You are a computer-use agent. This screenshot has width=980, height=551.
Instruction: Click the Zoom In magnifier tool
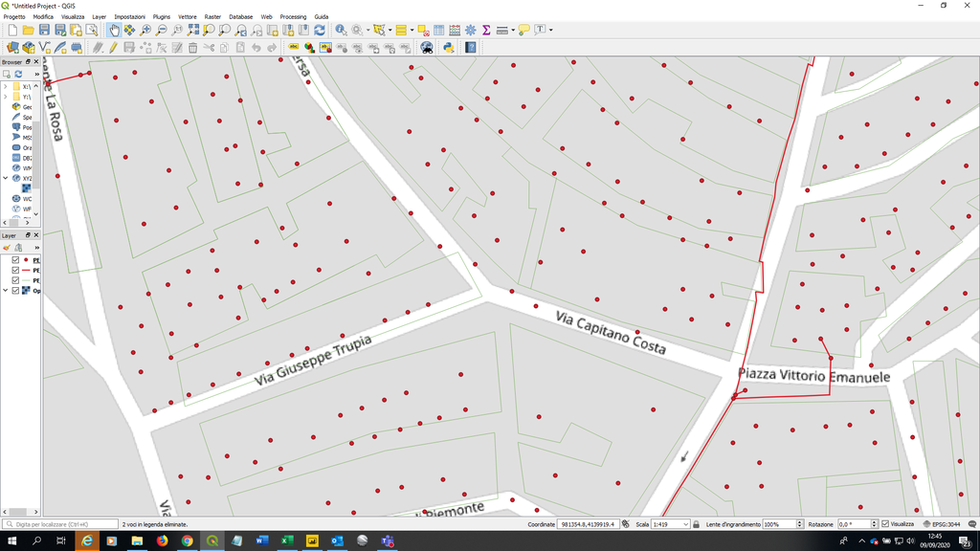(x=145, y=31)
